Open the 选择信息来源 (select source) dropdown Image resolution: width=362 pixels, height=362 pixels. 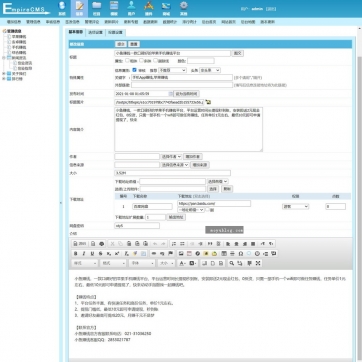pyautogui.click(x=175, y=165)
